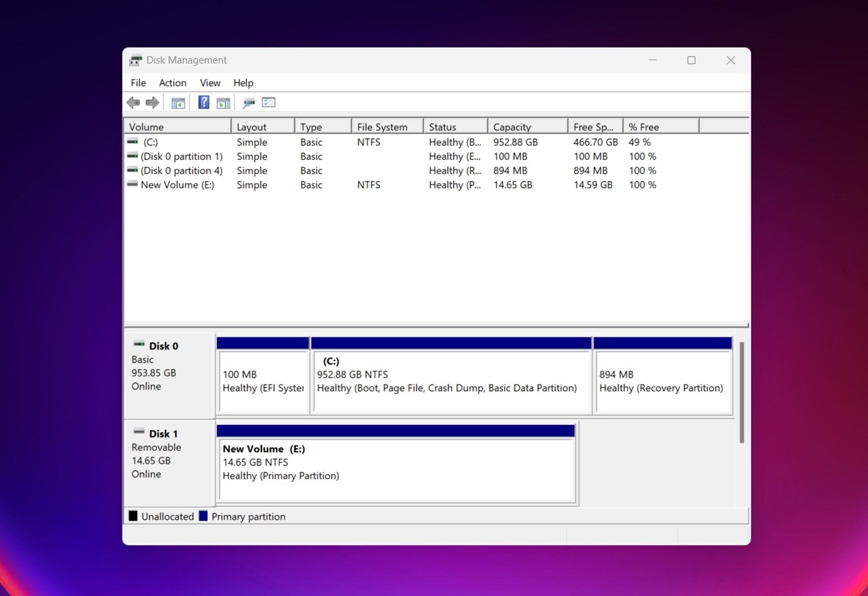Click the Back arrow toolbar icon
The image size is (868, 596).
point(133,103)
